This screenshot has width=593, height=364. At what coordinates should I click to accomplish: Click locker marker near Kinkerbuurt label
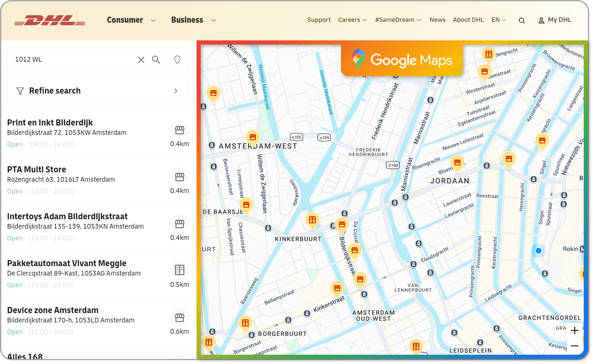click(312, 221)
